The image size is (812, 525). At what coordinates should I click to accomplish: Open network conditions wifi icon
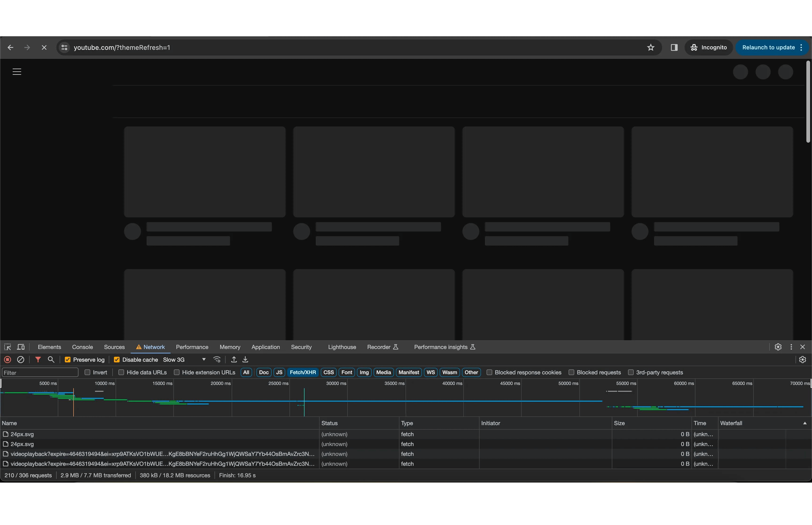point(217,360)
